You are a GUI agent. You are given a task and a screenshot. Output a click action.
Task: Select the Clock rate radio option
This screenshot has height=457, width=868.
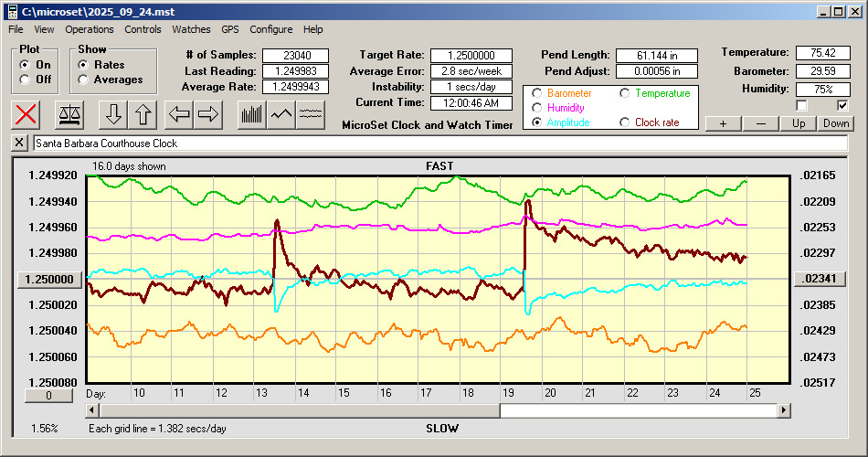625,122
